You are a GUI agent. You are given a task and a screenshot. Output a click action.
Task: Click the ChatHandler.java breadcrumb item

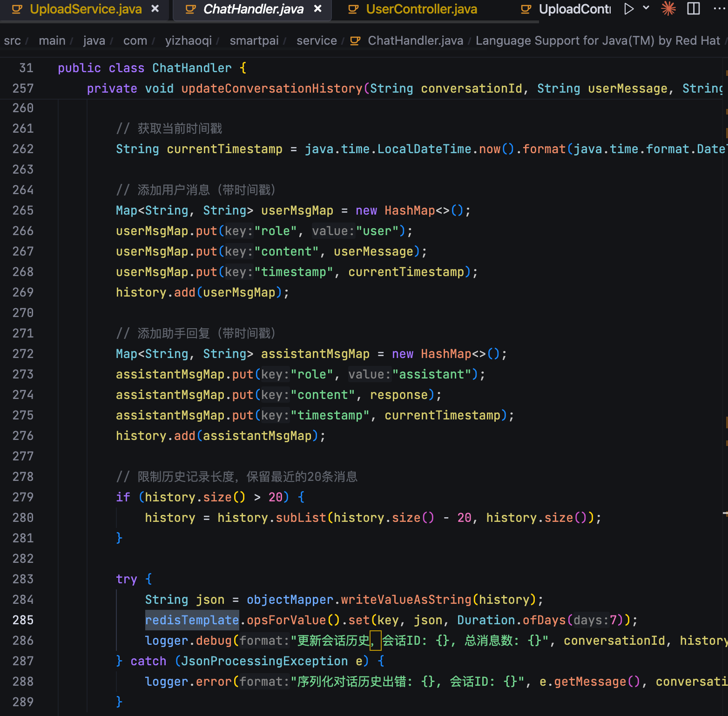[x=415, y=41]
